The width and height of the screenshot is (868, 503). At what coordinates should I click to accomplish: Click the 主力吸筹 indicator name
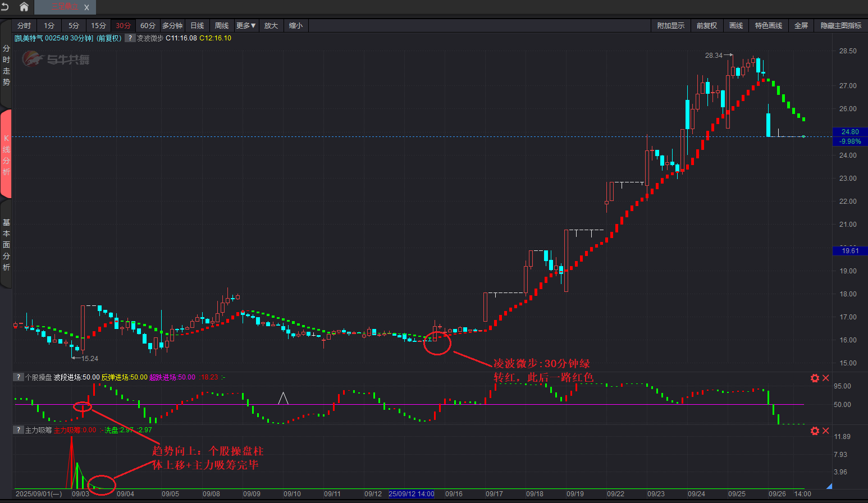coord(38,430)
